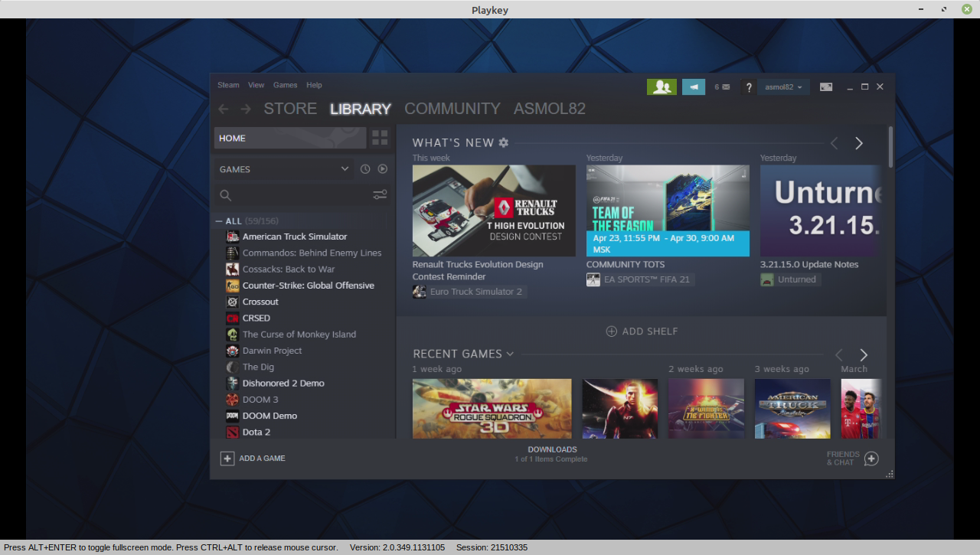Click the Add Shelf plus icon
980x555 pixels.
(x=612, y=331)
